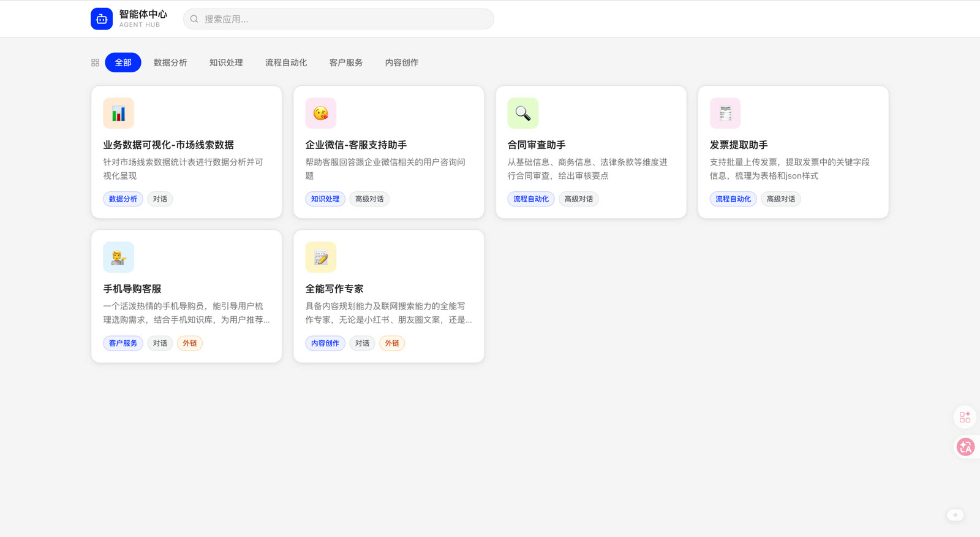The width and height of the screenshot is (980, 537).
Task: Open 企业微信-客服支持助手 title
Action: [356, 145]
